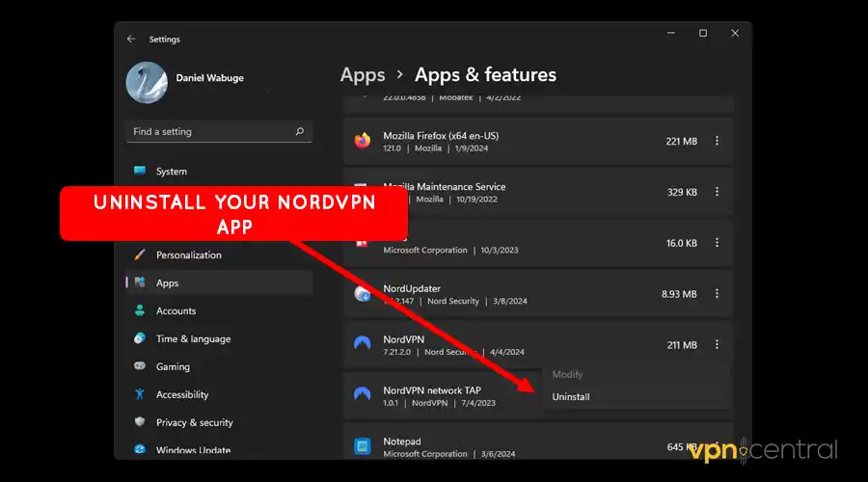Open more options for the 16.0 KB app

tap(717, 242)
